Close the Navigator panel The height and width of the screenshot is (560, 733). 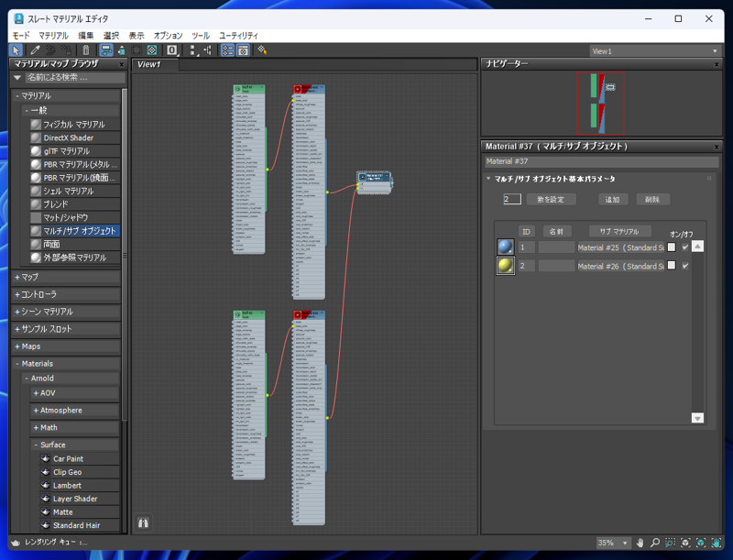click(x=717, y=64)
